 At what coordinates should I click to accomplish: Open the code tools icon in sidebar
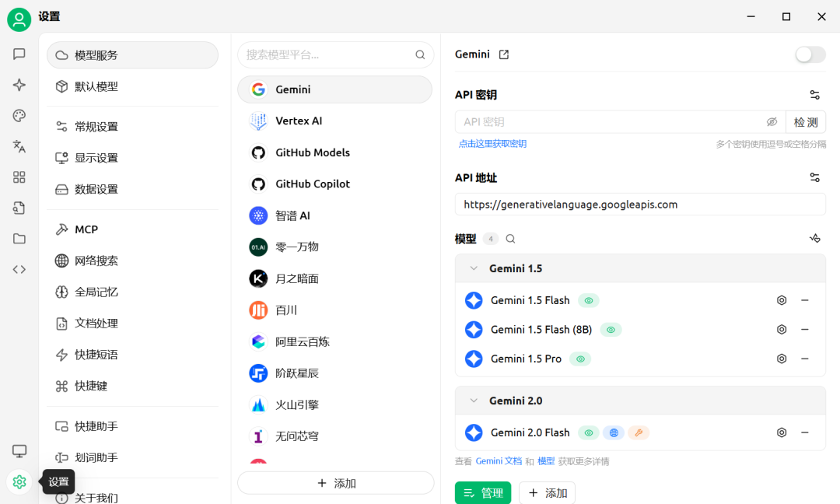pos(19,269)
